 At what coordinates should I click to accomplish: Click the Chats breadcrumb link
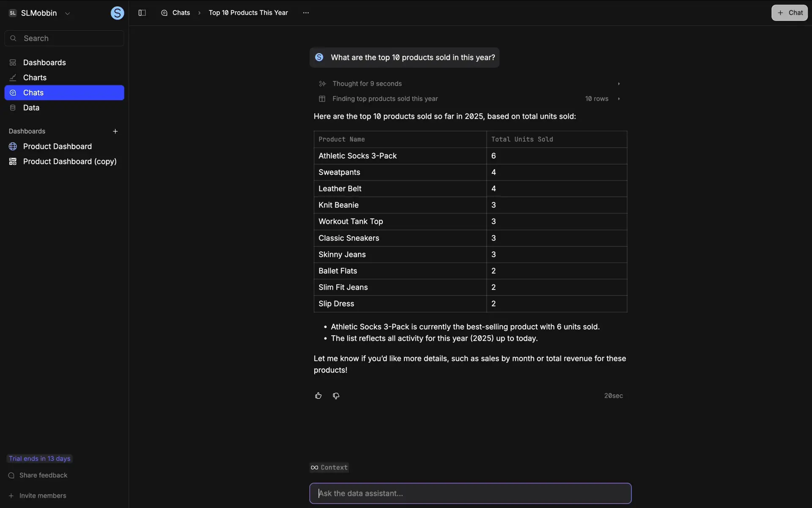tap(181, 13)
